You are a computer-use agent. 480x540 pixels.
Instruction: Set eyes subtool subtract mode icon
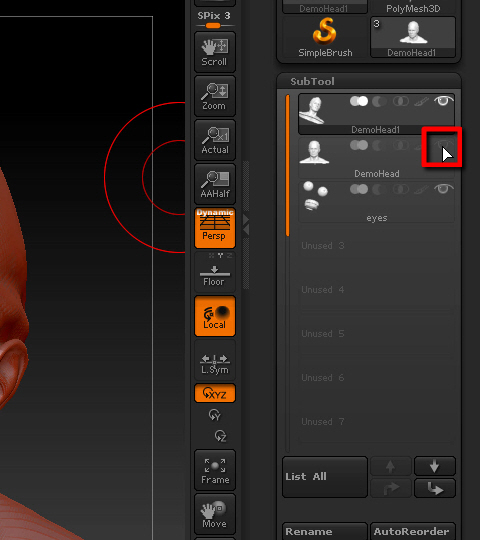pos(380,189)
